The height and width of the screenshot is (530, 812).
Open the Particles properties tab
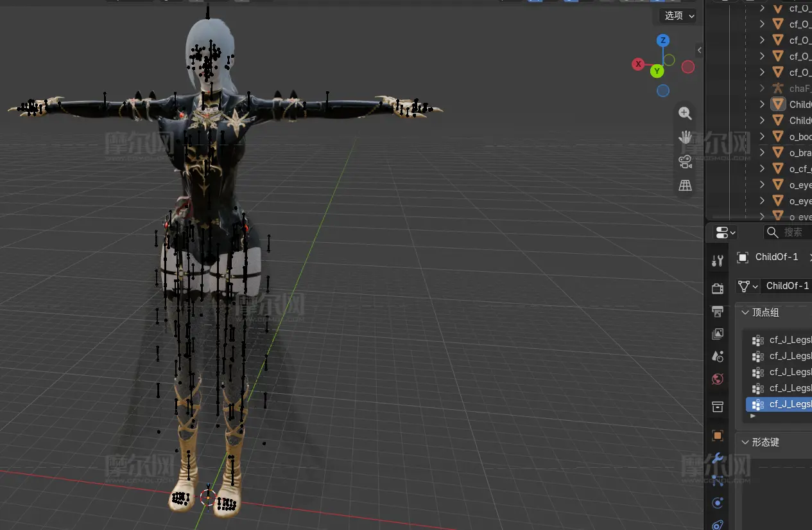tap(718, 481)
